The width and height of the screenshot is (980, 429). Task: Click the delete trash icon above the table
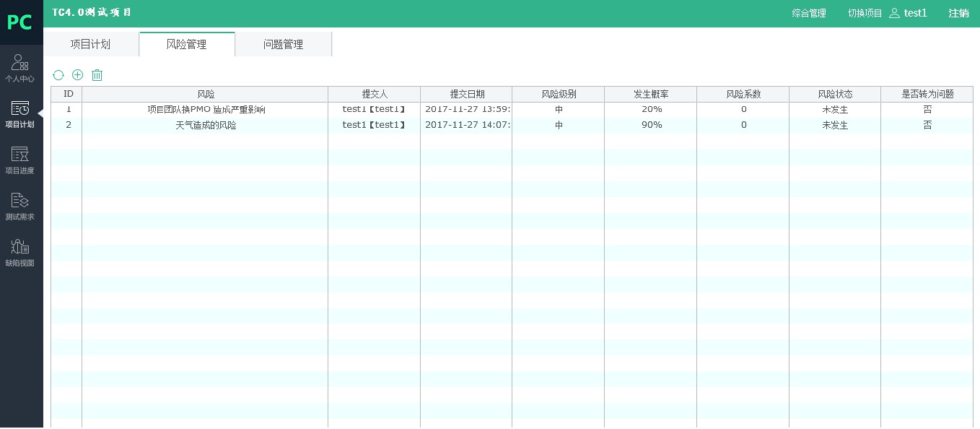click(x=97, y=75)
